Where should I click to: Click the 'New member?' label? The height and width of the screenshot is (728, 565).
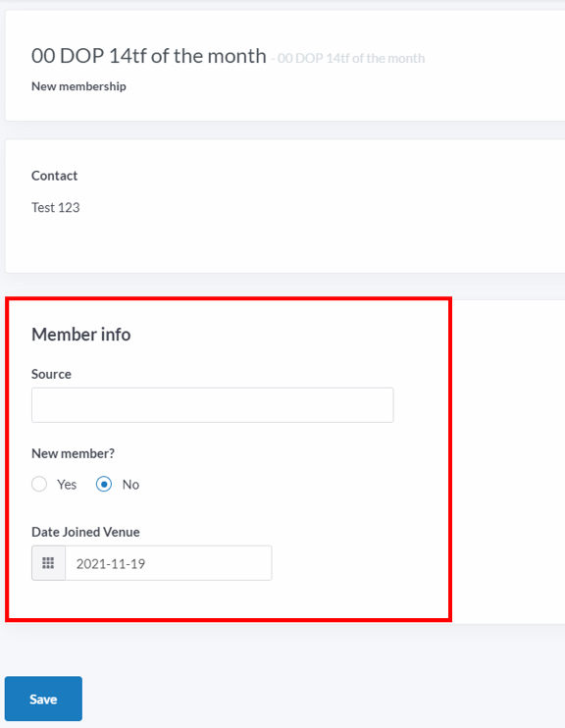point(73,453)
